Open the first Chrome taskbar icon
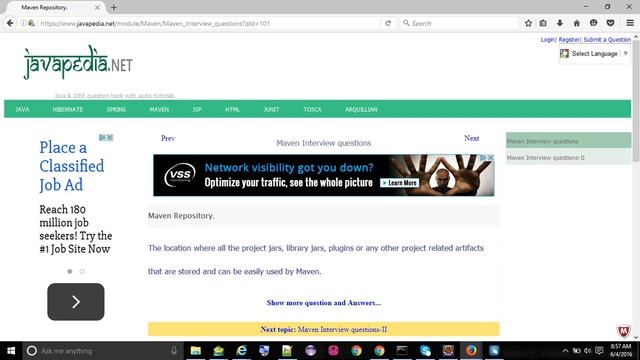This screenshot has height=360, width=640. click(x=356, y=351)
